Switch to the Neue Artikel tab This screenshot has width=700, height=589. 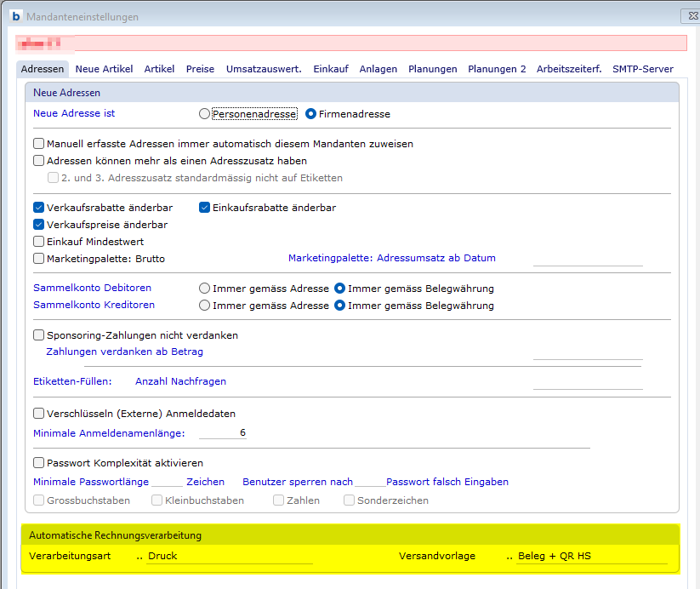coord(104,69)
